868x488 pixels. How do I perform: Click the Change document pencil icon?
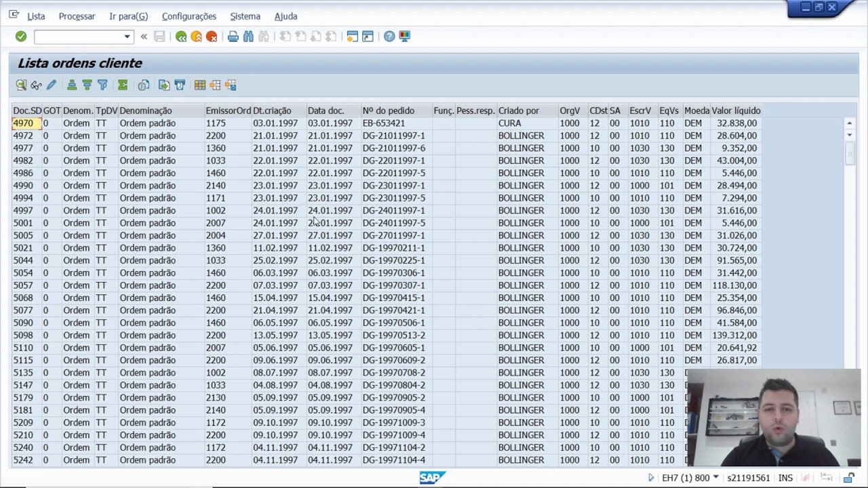52,85
